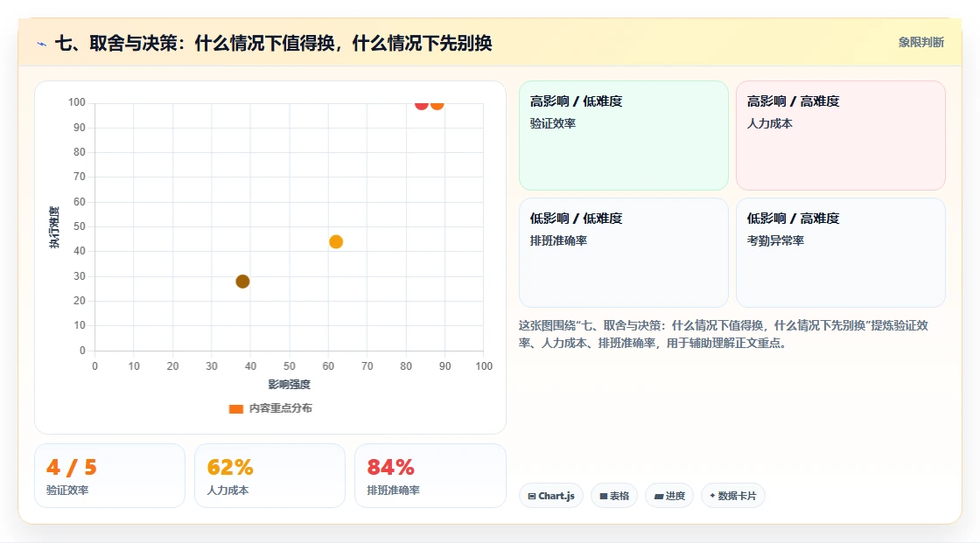Click the Chart.js tag chip

[x=551, y=496]
